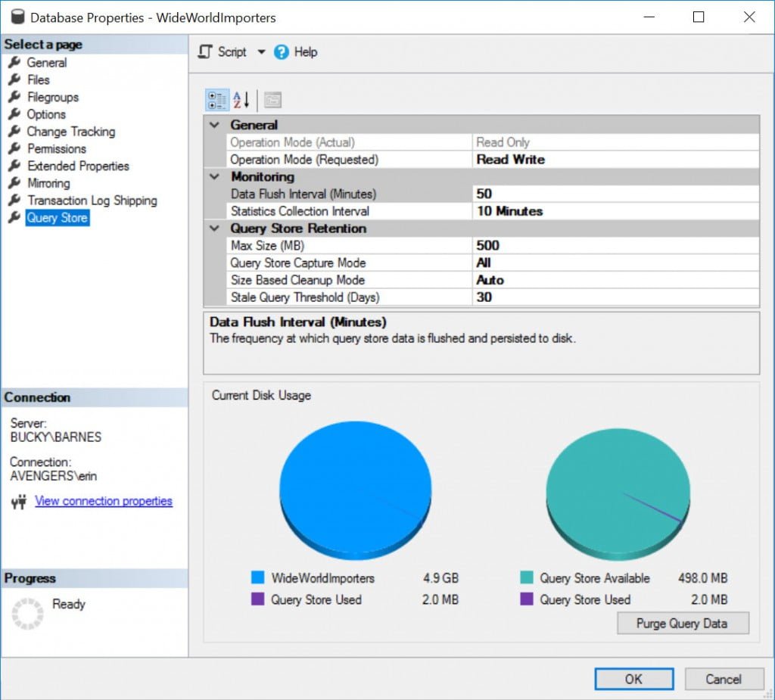Collapse the Query Store Retention category

click(214, 229)
